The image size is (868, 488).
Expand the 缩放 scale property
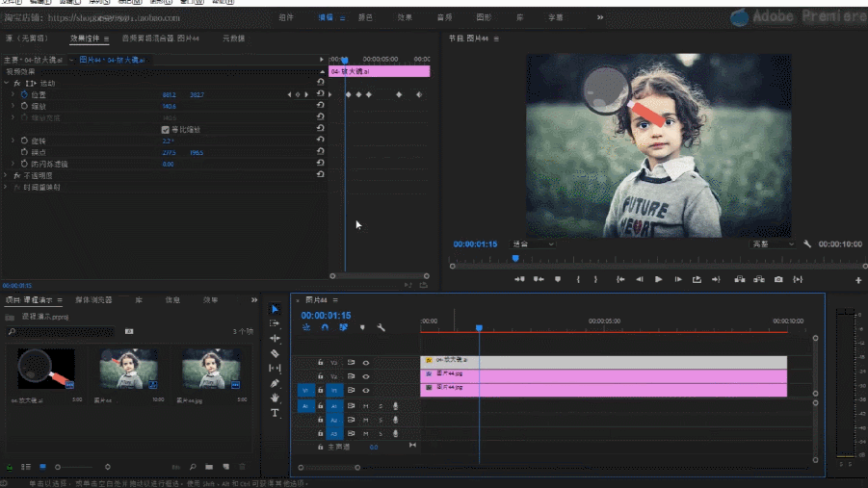click(13, 106)
